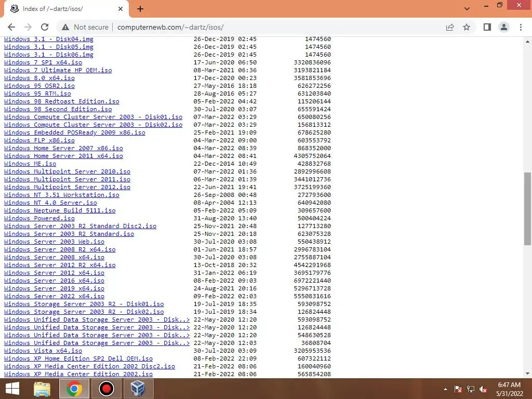The height and width of the screenshot is (399, 532).
Task: Click Windows 3.1 - Disk05.img link
Action: point(49,47)
